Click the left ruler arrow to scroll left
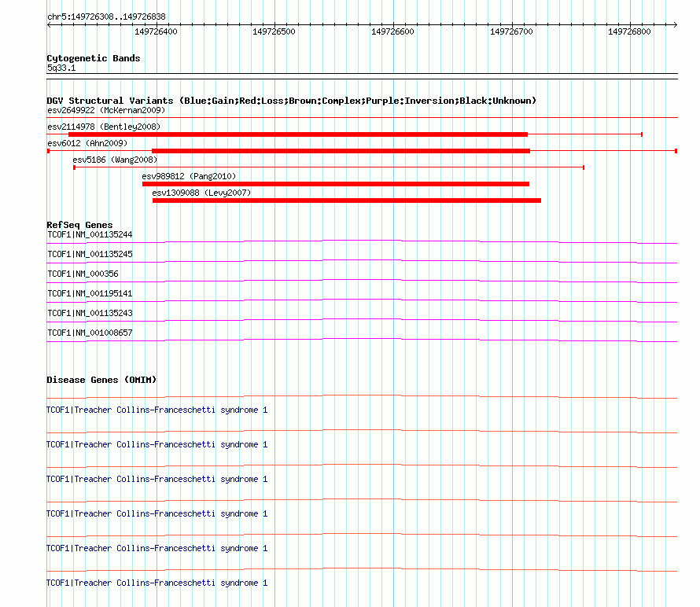This screenshot has height=607, width=700. [49, 25]
